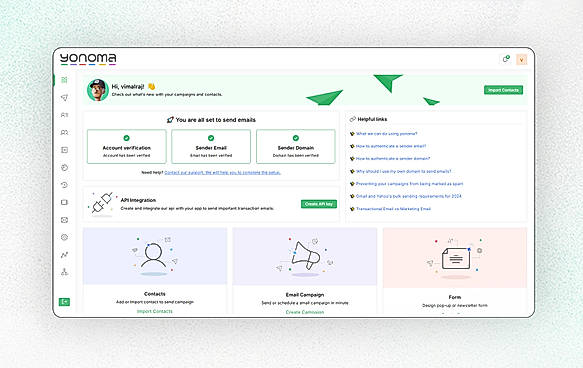Select the Account verification status card
The height and width of the screenshot is (368, 583).
(x=126, y=146)
